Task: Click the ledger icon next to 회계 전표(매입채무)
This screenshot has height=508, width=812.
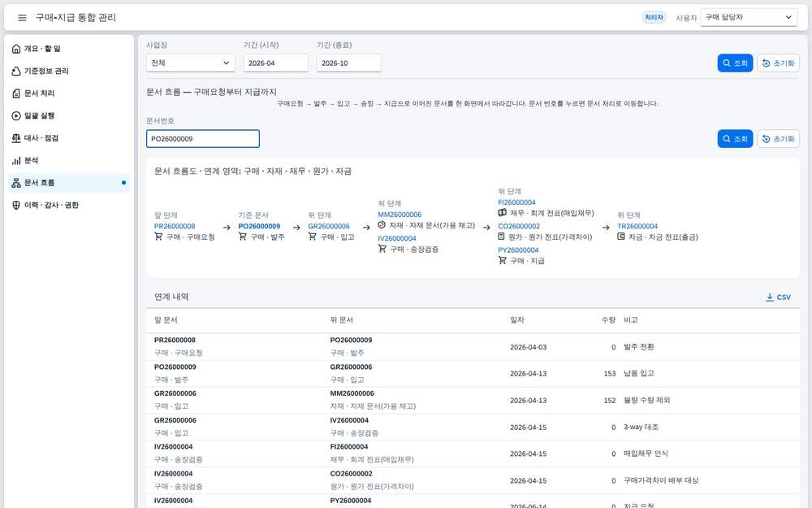Action: click(x=503, y=213)
